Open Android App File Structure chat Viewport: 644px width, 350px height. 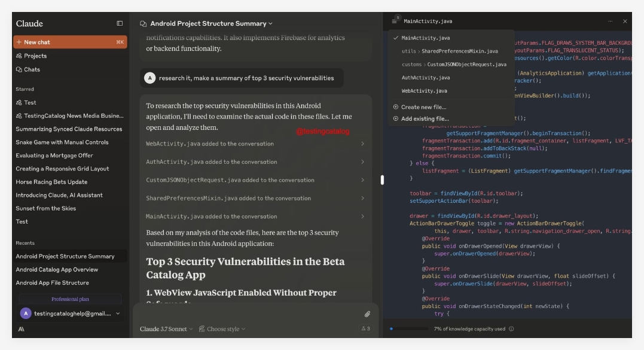coord(52,282)
